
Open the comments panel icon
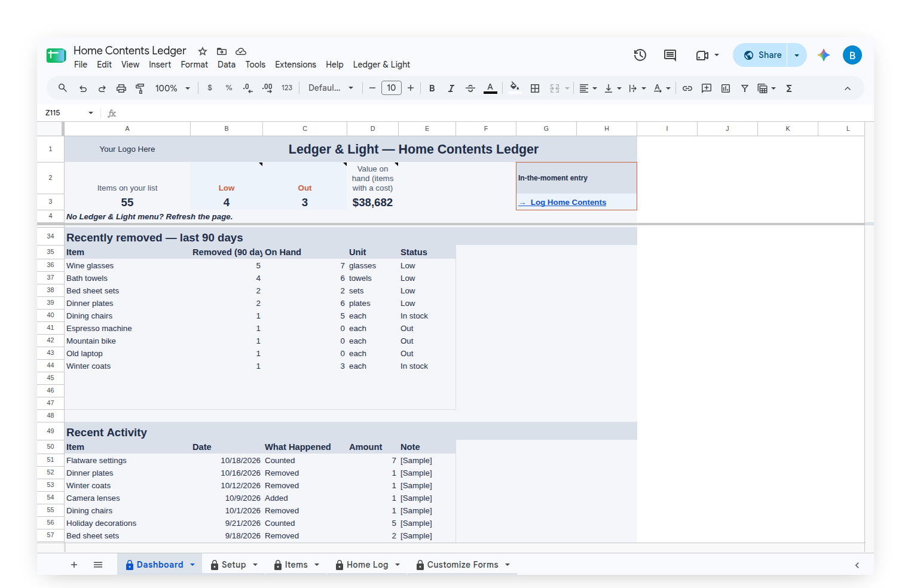670,55
